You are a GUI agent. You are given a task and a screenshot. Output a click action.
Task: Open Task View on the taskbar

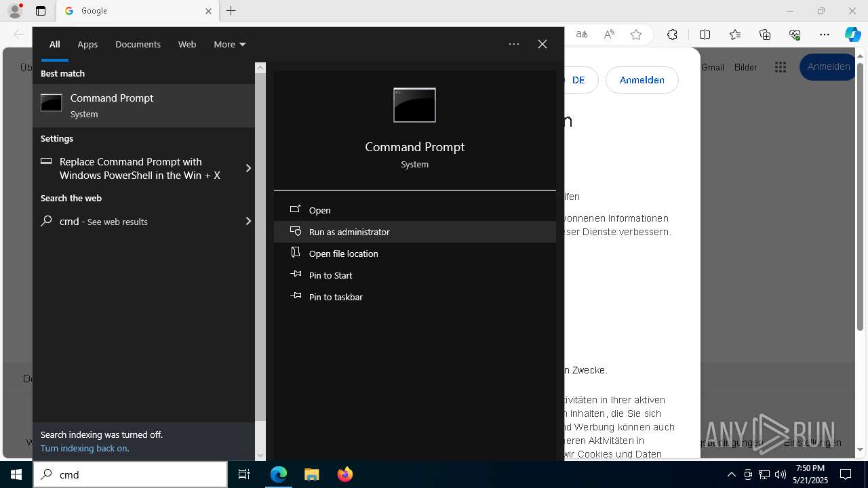[x=244, y=474]
